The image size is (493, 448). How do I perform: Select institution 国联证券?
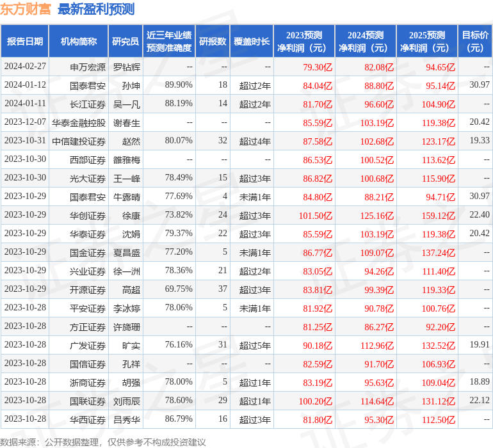coord(88,401)
